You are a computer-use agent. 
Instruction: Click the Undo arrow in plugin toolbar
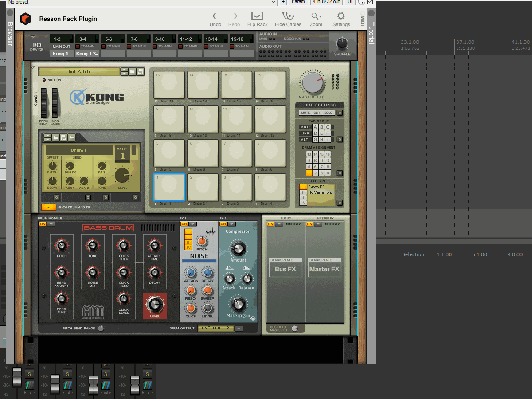pos(215,16)
